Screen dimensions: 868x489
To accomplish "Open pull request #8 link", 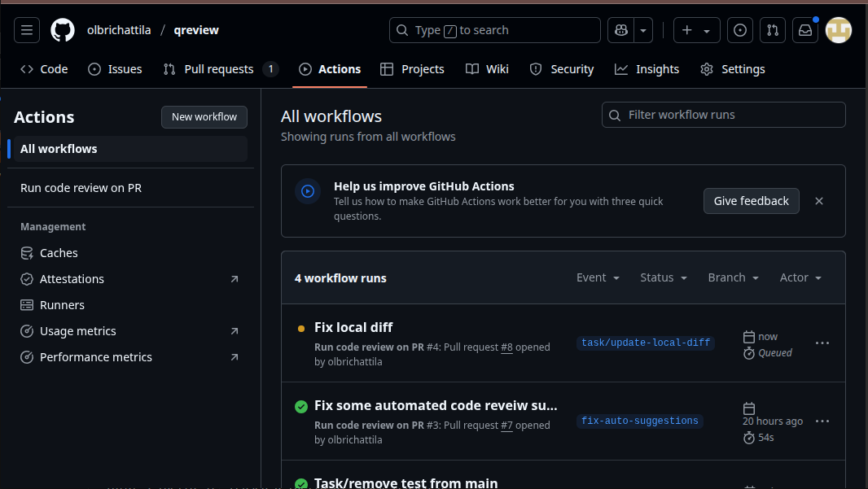I will pos(506,347).
